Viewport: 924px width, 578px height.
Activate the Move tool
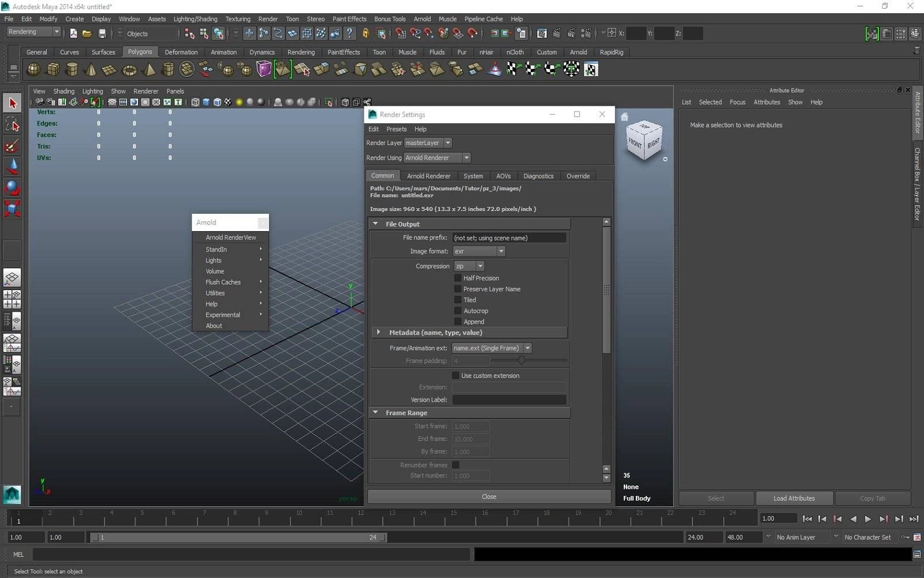tap(12, 166)
